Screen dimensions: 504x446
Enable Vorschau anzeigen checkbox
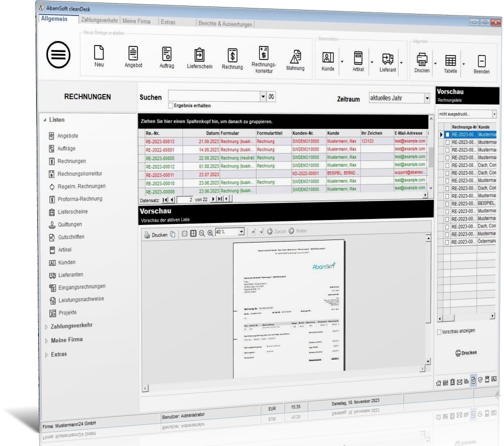click(x=439, y=332)
